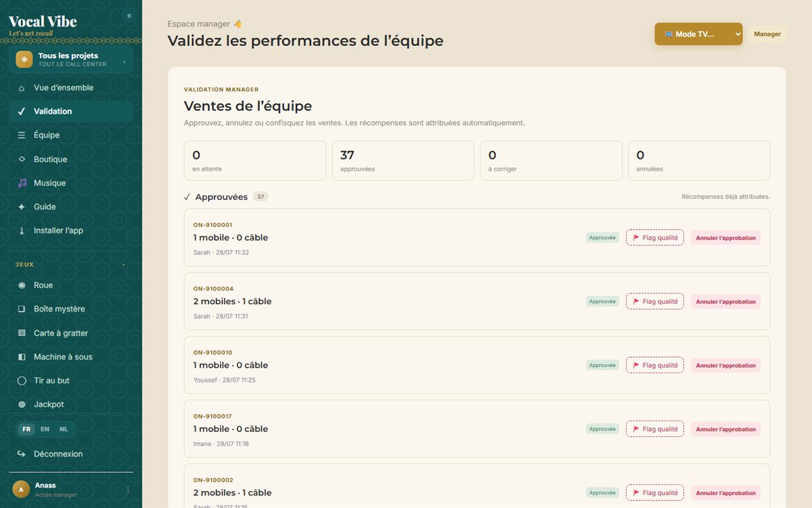Click 'Récompenses déjà attribuées.' text
812x508 pixels.
pyautogui.click(x=726, y=197)
